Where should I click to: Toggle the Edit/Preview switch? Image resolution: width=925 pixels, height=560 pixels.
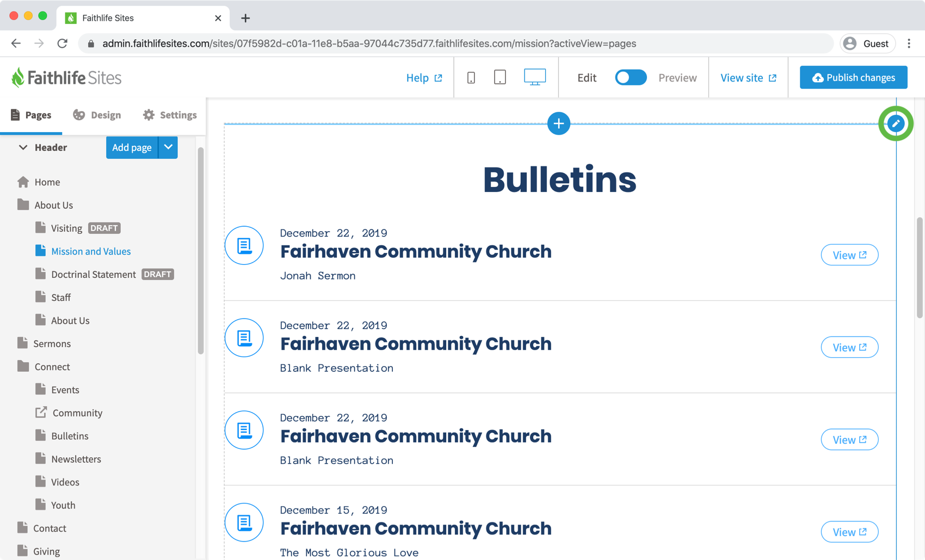click(x=631, y=78)
